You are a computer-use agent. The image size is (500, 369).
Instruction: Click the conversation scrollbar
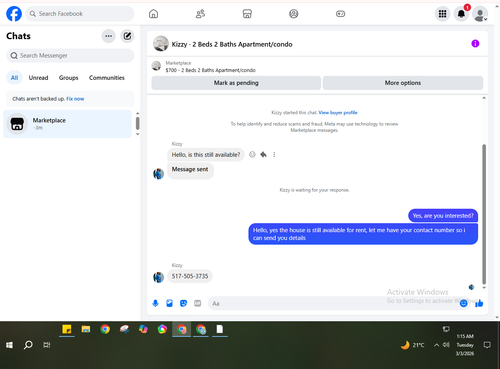[x=484, y=214]
